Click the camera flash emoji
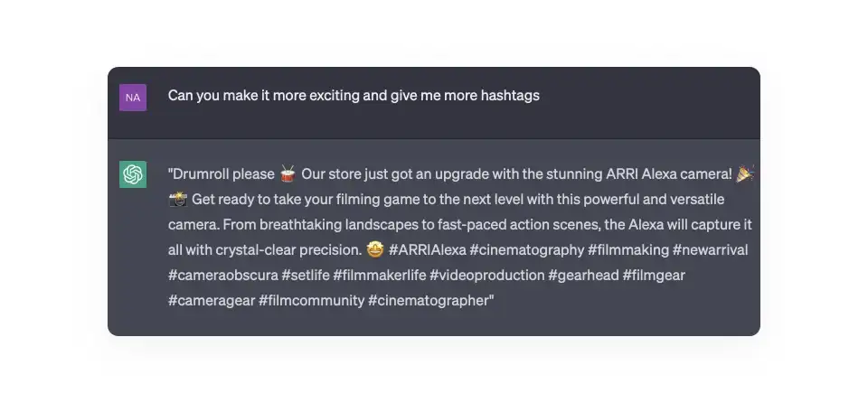868x403 pixels. [177, 199]
